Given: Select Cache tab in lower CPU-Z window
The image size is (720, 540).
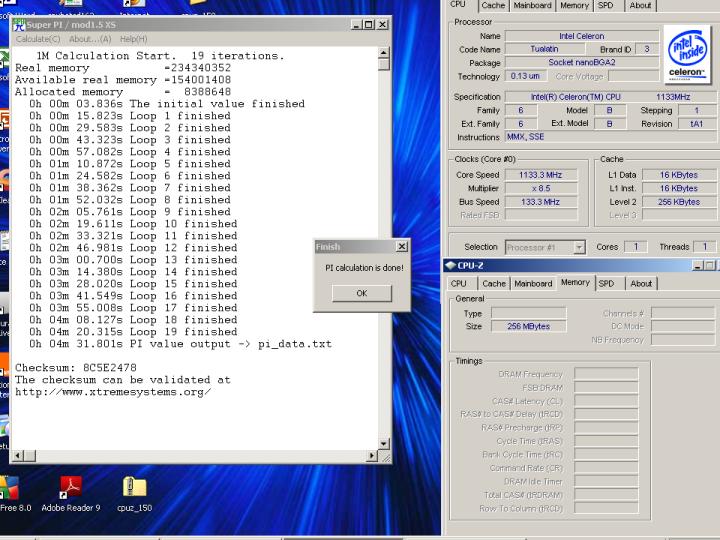Looking at the screenshot, I should pyautogui.click(x=494, y=283).
